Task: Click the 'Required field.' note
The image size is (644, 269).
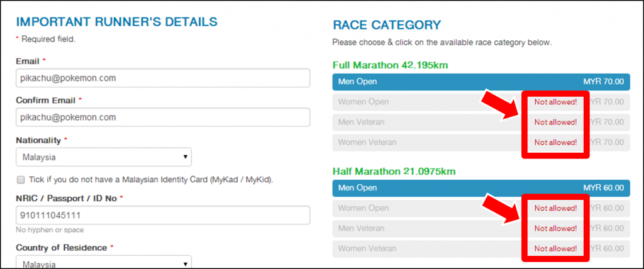Action: [x=45, y=40]
